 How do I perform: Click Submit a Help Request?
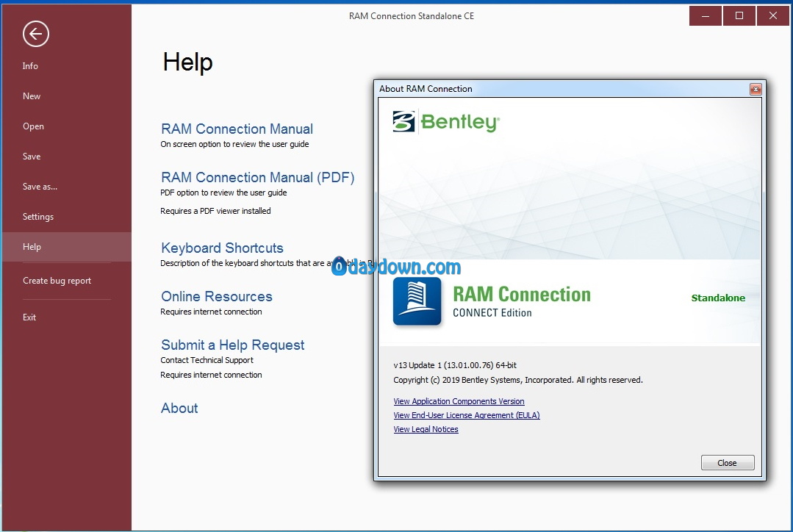coord(233,345)
